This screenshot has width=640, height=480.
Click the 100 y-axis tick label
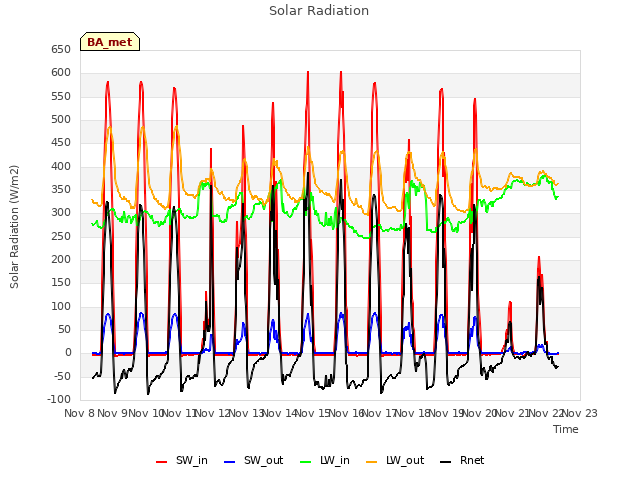pos(61,306)
